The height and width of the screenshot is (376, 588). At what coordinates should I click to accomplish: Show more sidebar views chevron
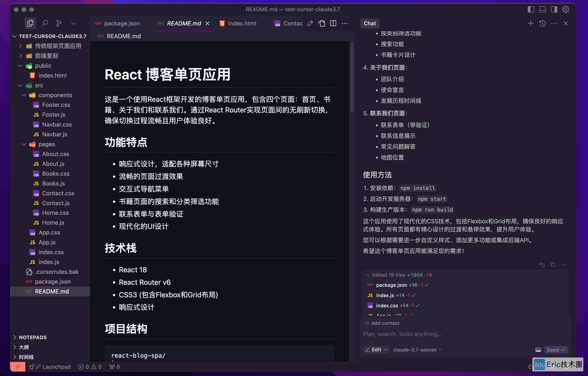click(73, 24)
